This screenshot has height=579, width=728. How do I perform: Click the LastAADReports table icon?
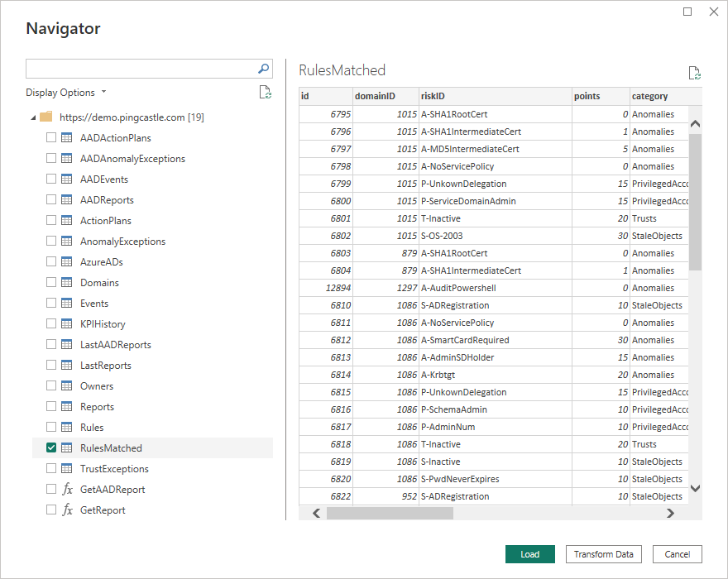[x=67, y=344]
